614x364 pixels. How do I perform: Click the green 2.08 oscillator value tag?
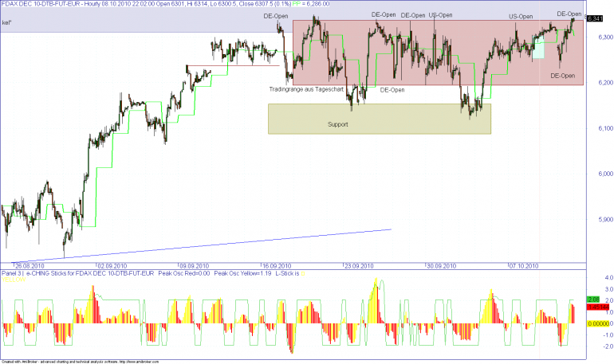tap(593, 299)
